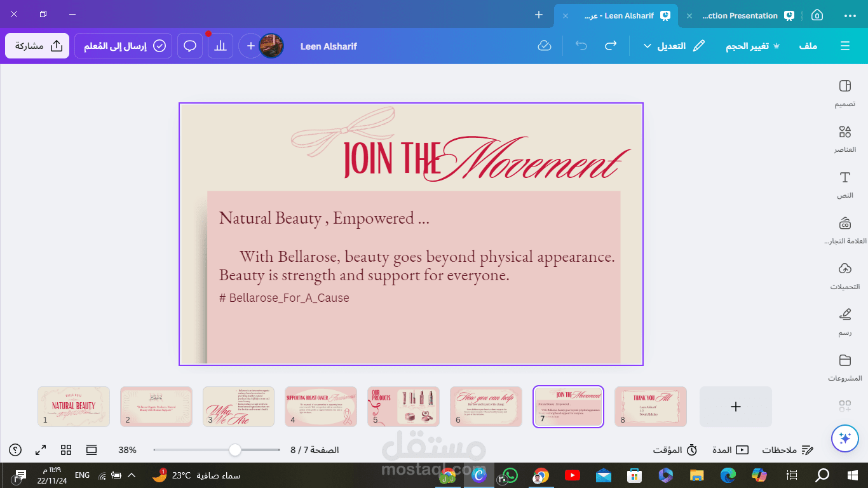Select the 'With Bellarose, beauty goes beyond' paragraph
Screen dimensions: 868x488
coord(417,266)
